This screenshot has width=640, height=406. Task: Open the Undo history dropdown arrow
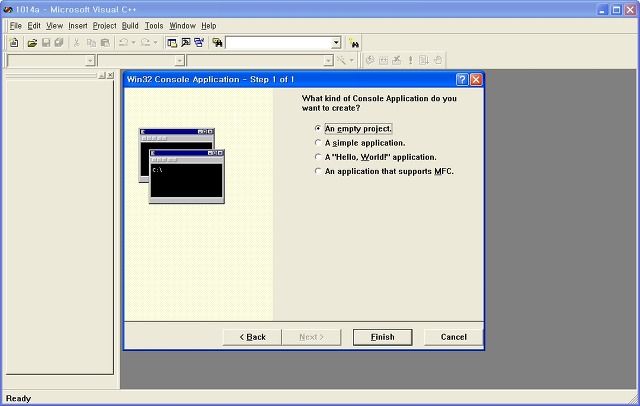click(133, 42)
